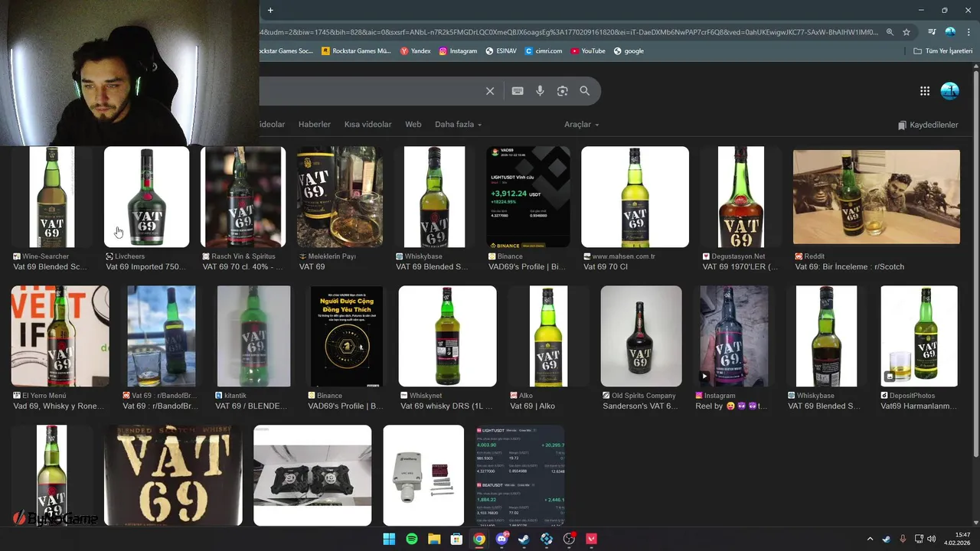Open the Google apps grid
This screenshot has width=980, height=551.
click(x=925, y=91)
